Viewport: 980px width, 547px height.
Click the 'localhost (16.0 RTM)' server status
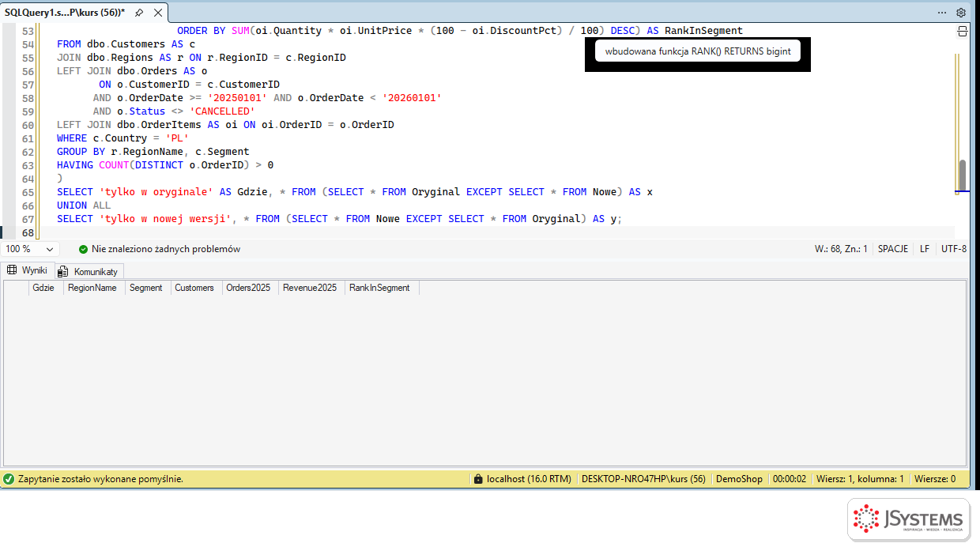point(529,479)
